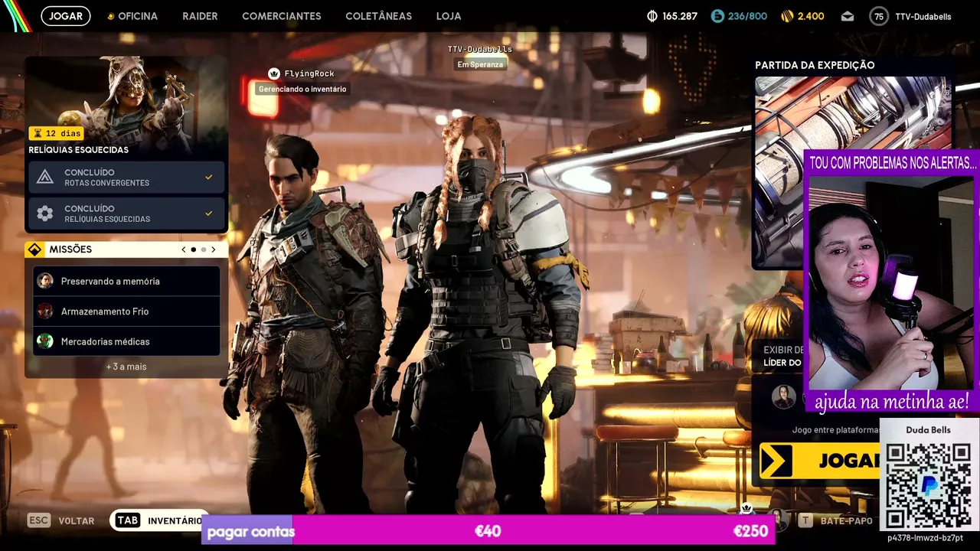Click the crown leader icon beside FlyingRock
This screenshot has height=551, width=980.
274,73
